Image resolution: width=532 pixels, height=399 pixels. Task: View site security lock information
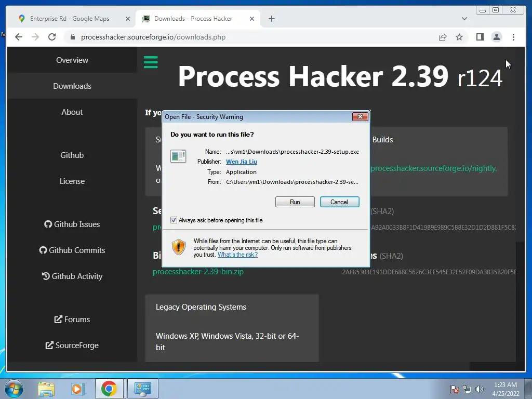click(x=72, y=37)
